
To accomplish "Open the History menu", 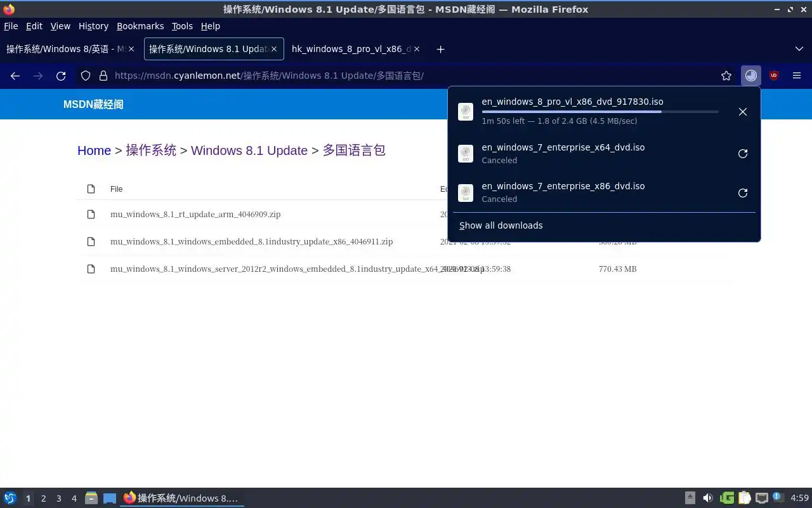I will [93, 26].
